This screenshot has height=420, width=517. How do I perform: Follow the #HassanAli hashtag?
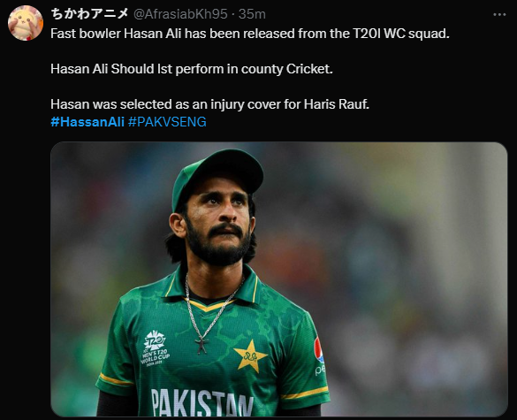click(87, 122)
